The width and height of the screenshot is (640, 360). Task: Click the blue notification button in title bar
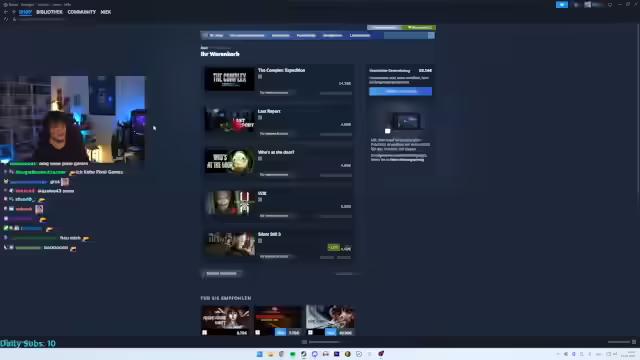[x=562, y=4]
